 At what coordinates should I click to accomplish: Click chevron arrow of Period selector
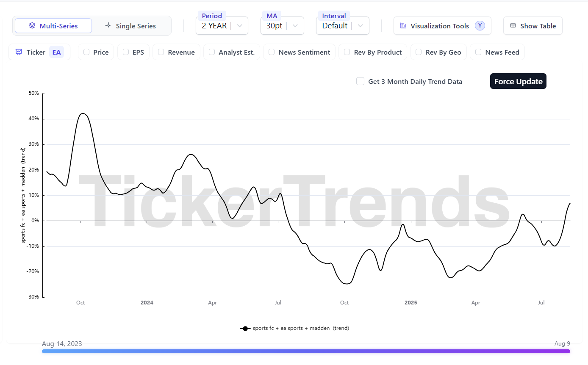point(240,26)
